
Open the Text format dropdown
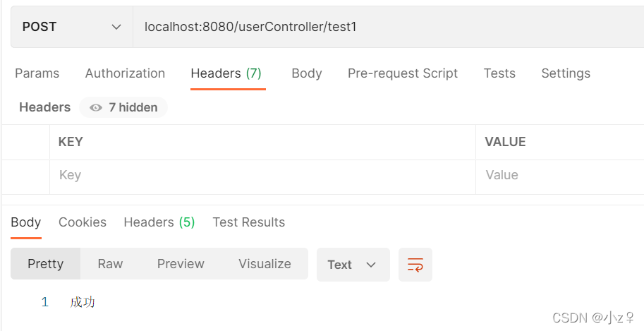(x=353, y=265)
